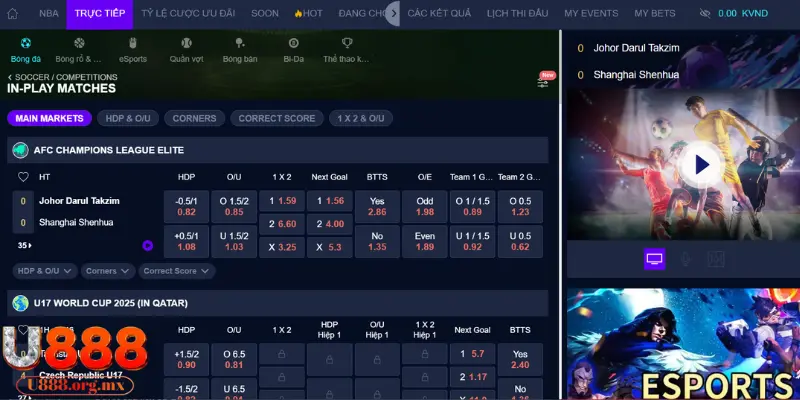Pick BTTS Yes odds 2.86
The width and height of the screenshot is (800, 400).
377,205
